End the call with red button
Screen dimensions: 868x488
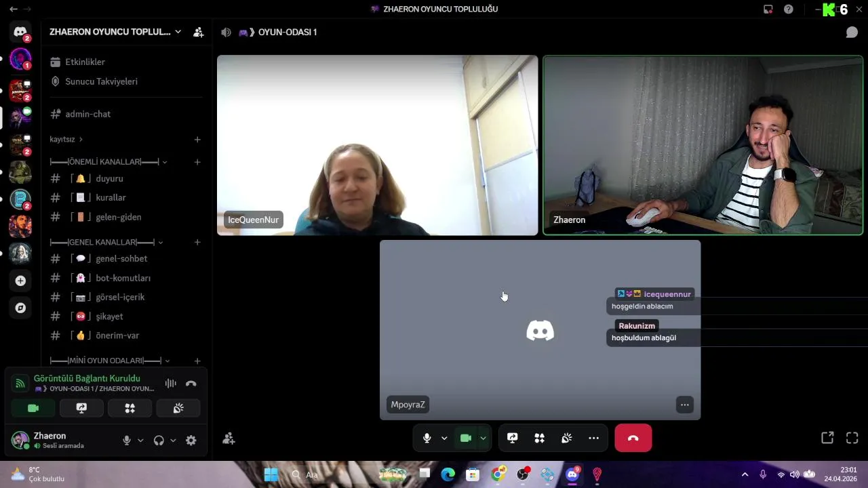pyautogui.click(x=633, y=438)
